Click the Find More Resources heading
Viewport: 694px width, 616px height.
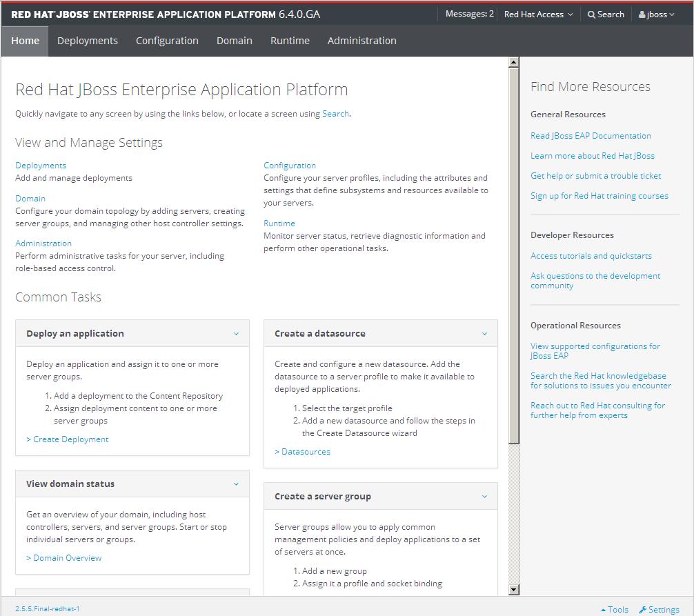pyautogui.click(x=591, y=87)
